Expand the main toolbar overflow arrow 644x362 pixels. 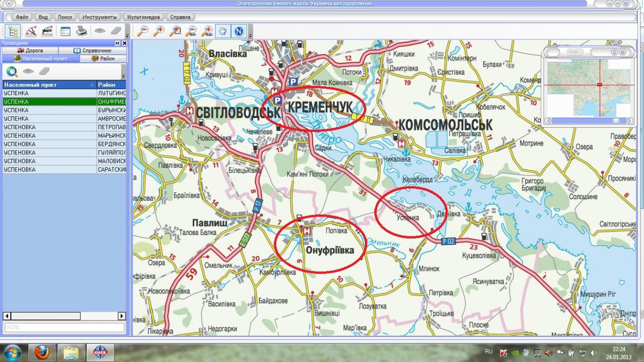[x=127, y=35]
